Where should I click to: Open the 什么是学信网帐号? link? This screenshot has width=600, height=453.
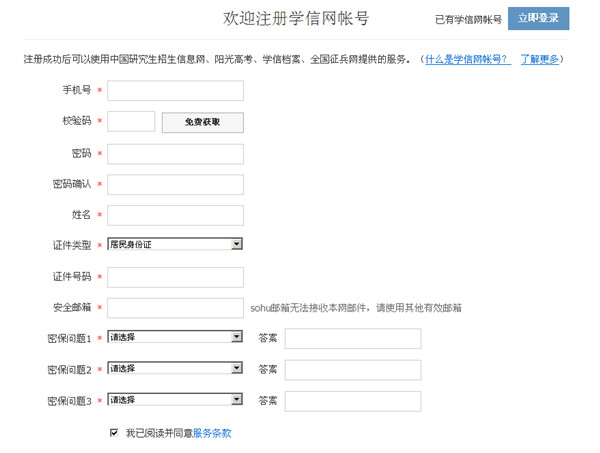click(468, 59)
